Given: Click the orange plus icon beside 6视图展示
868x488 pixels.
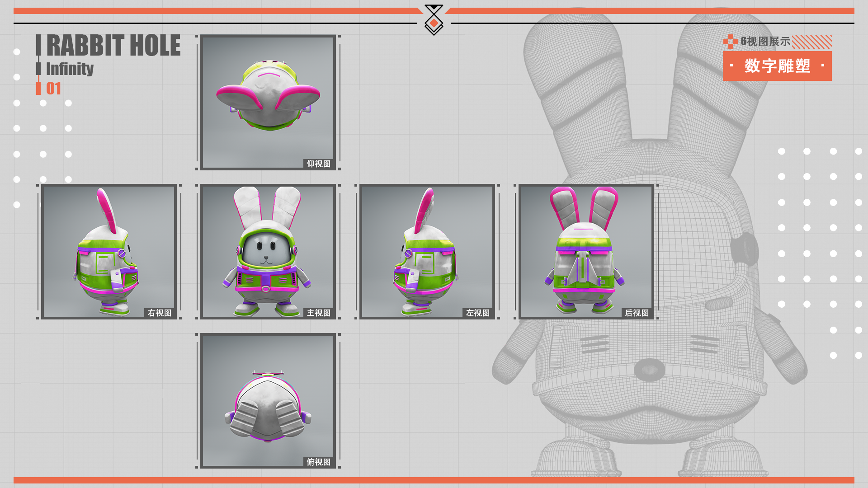Looking at the screenshot, I should pyautogui.click(x=730, y=42).
